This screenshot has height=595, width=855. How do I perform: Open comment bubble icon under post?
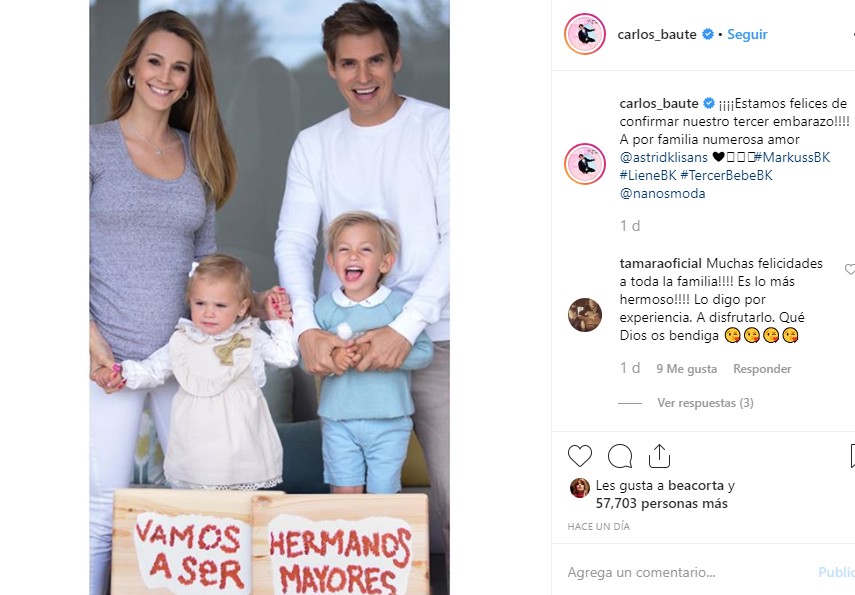620,456
